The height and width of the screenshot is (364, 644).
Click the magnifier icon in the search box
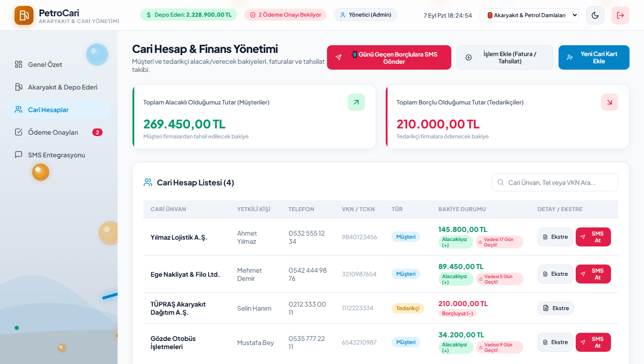501,183
